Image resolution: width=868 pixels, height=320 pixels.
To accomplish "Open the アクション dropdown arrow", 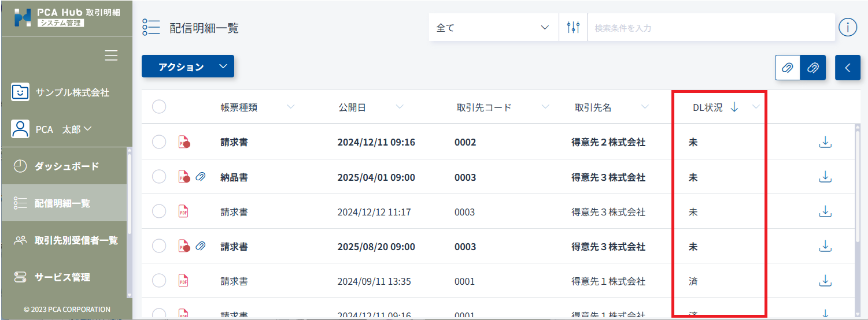I will 223,66.
